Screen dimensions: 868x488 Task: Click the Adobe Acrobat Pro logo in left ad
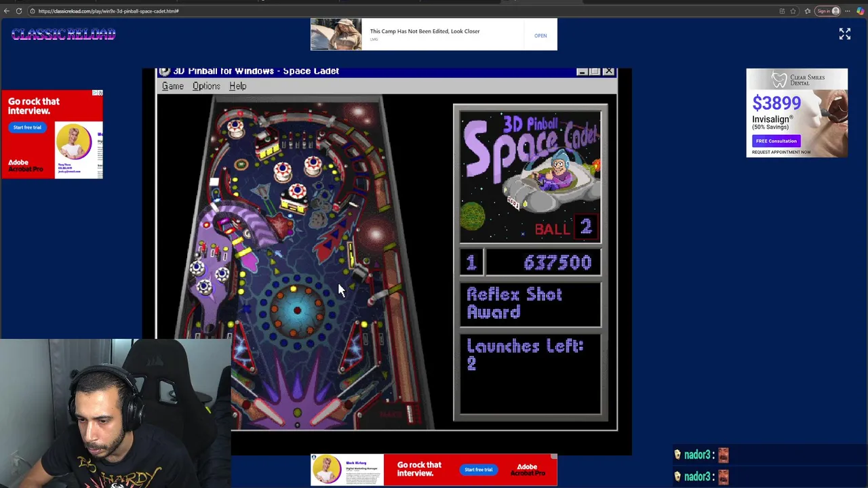click(x=24, y=165)
